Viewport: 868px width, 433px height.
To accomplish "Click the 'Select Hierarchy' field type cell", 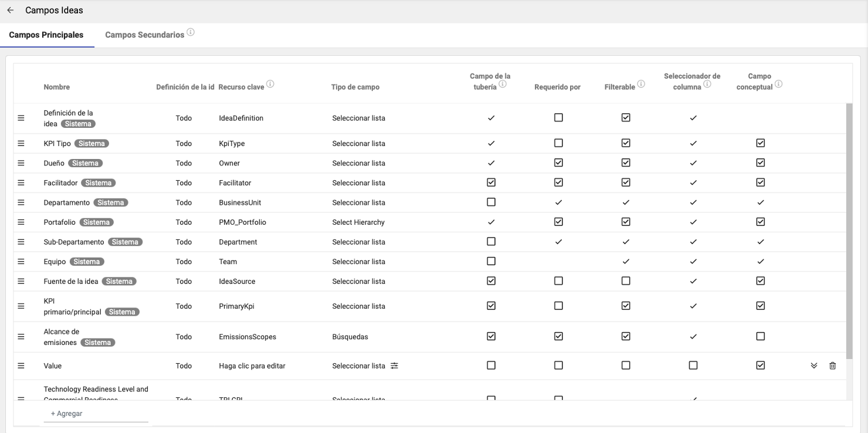I will tap(358, 222).
